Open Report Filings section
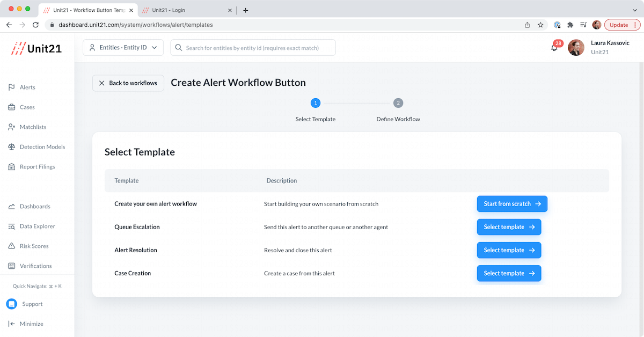 click(x=37, y=167)
